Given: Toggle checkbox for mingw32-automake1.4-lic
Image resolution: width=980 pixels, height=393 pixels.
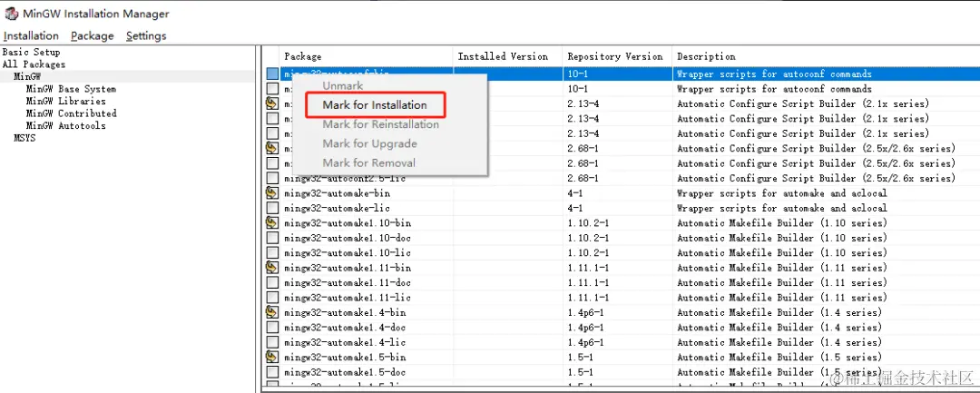Looking at the screenshot, I should click(272, 342).
